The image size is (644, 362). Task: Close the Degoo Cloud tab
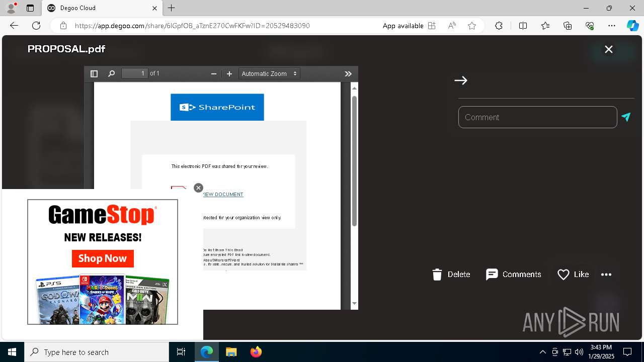[154, 8]
